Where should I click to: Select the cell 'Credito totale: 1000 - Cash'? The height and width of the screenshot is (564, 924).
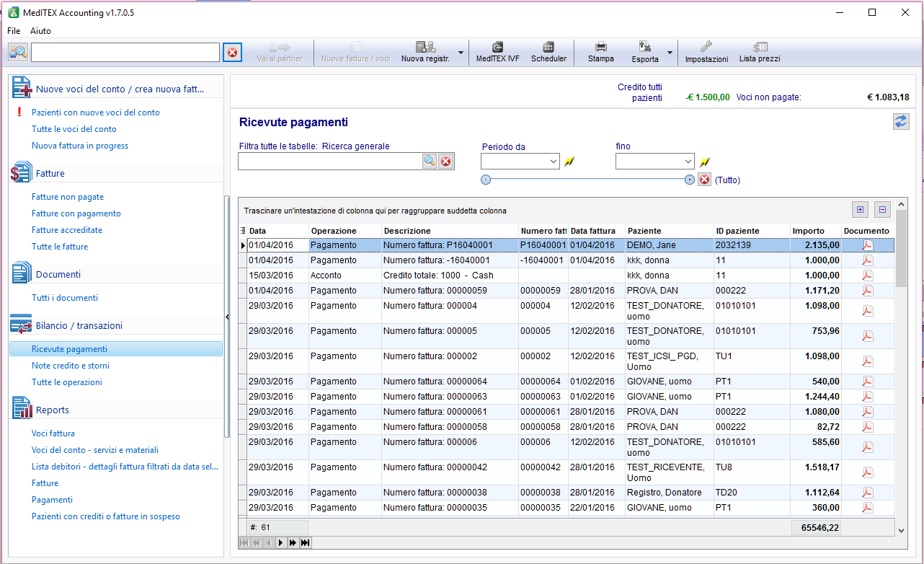450,276
